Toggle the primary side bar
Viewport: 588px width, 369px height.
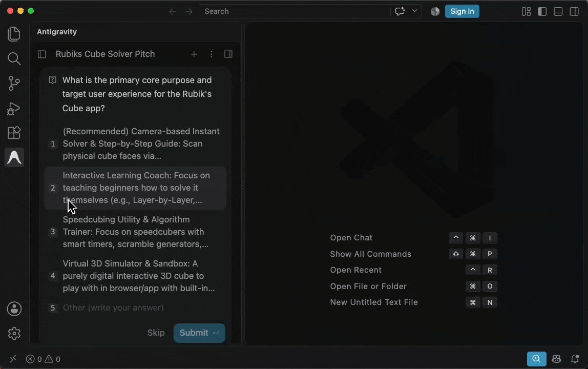click(542, 12)
